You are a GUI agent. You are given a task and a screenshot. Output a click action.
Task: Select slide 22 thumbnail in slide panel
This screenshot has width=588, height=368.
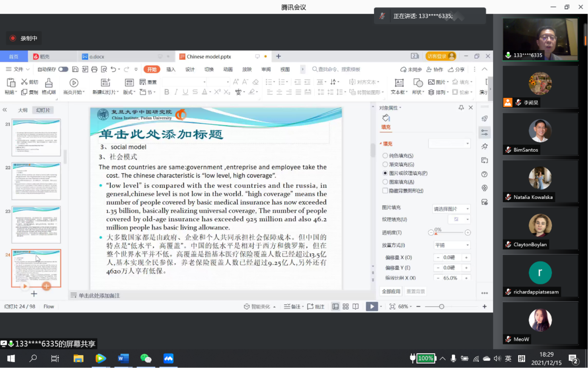pyautogui.click(x=36, y=181)
